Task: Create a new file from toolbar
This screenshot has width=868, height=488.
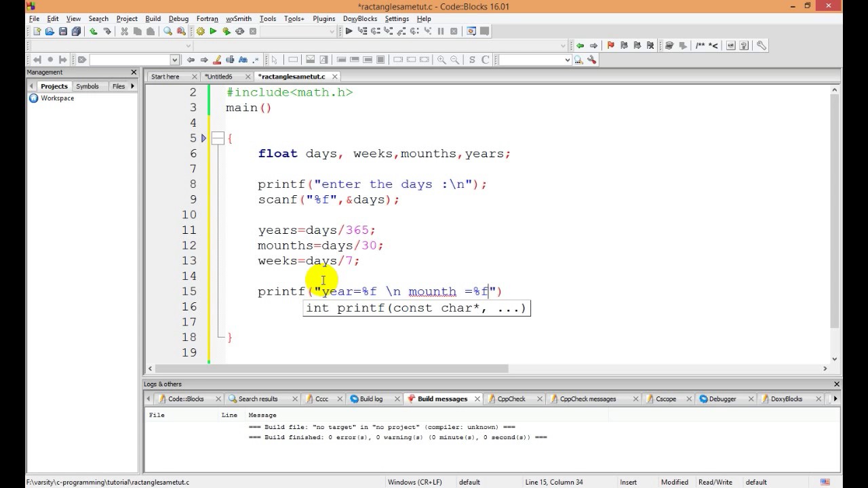Action: tap(36, 31)
